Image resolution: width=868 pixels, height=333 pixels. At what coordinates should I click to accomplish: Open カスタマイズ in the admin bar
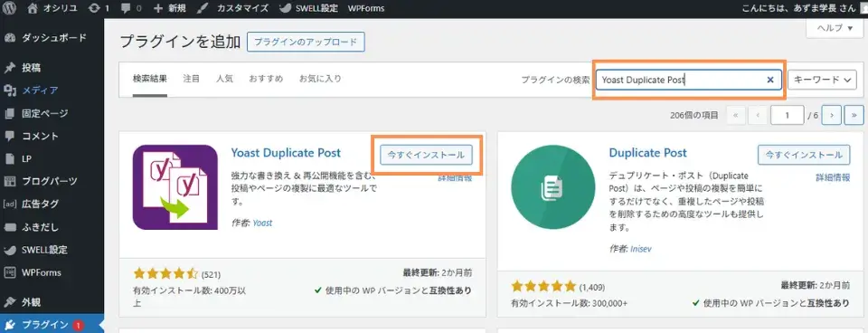(x=233, y=8)
